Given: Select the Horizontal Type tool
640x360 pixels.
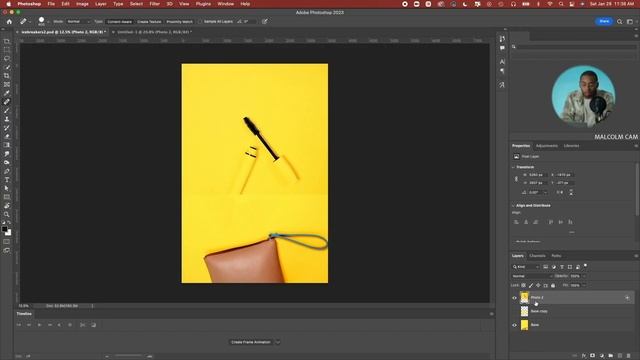Looking at the screenshot, I should click(7, 180).
